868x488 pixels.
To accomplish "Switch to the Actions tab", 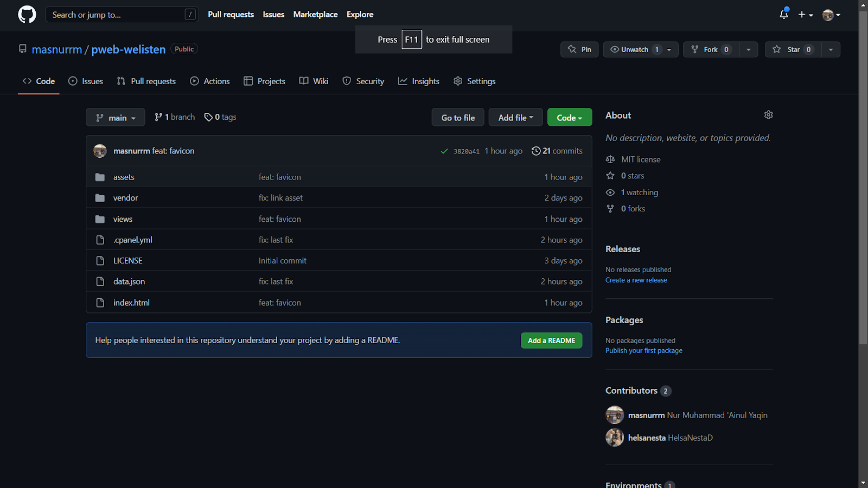I will (x=210, y=81).
